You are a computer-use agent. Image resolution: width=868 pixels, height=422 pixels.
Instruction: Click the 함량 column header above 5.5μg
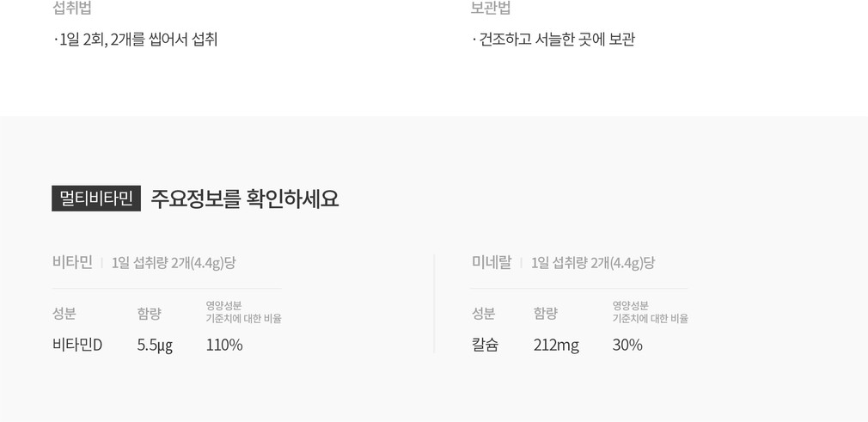click(x=150, y=313)
